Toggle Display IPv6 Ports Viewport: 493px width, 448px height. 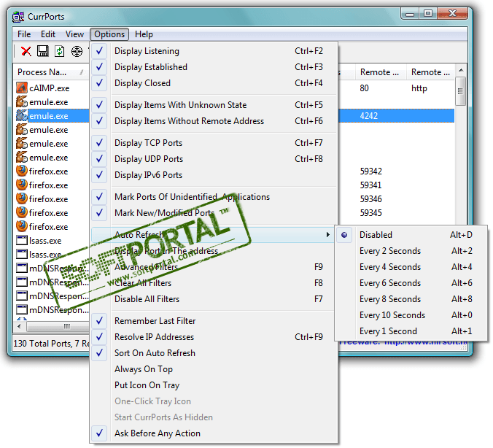click(x=214, y=175)
